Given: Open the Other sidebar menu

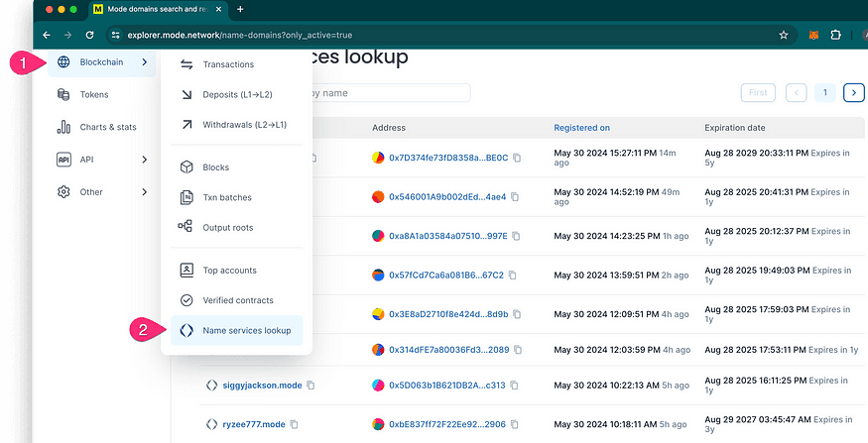Looking at the screenshot, I should (x=91, y=192).
